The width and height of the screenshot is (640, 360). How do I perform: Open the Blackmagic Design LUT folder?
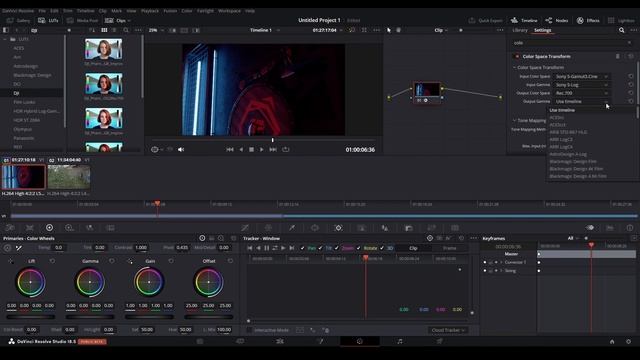pos(32,75)
